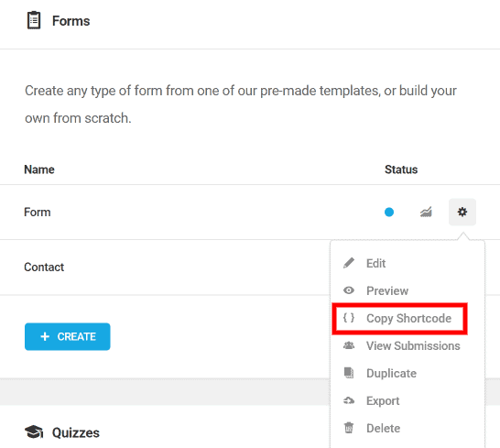Choose Edit from the form menu
The height and width of the screenshot is (448, 500).
click(376, 263)
